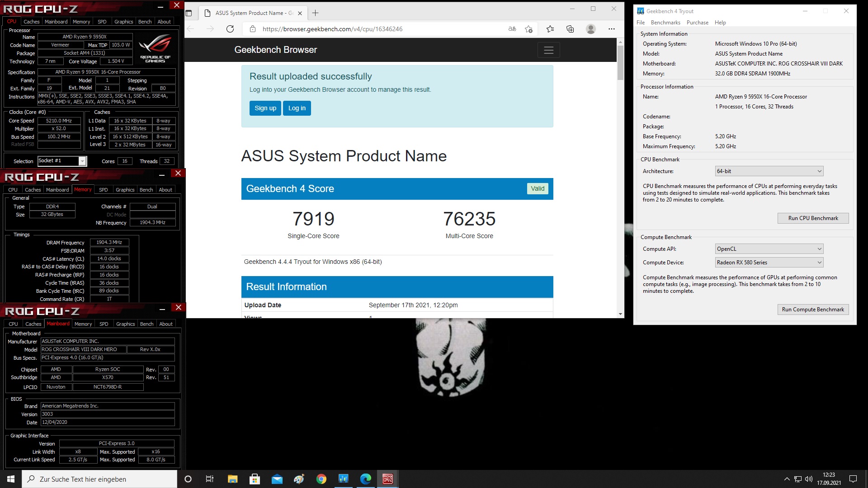
Task: Go back in Edge browser
Action: [x=191, y=29]
